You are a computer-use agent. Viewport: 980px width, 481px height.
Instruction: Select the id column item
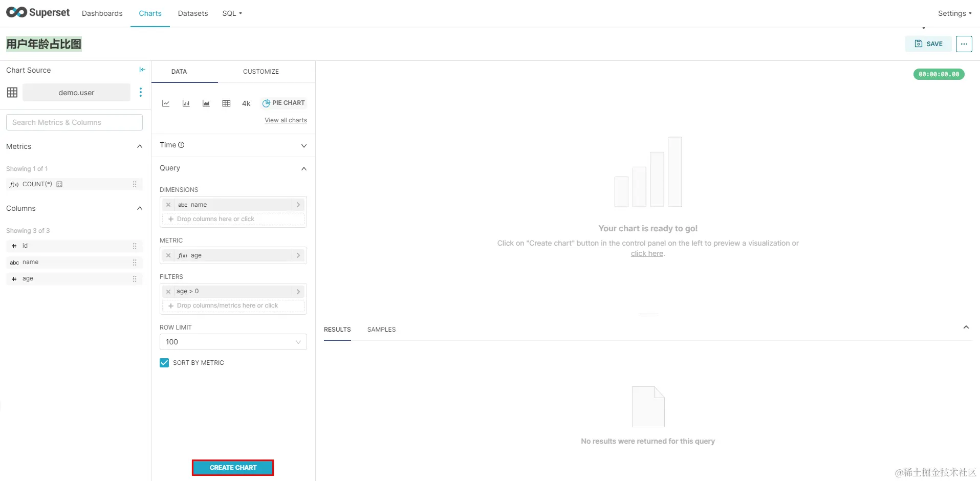tap(74, 246)
